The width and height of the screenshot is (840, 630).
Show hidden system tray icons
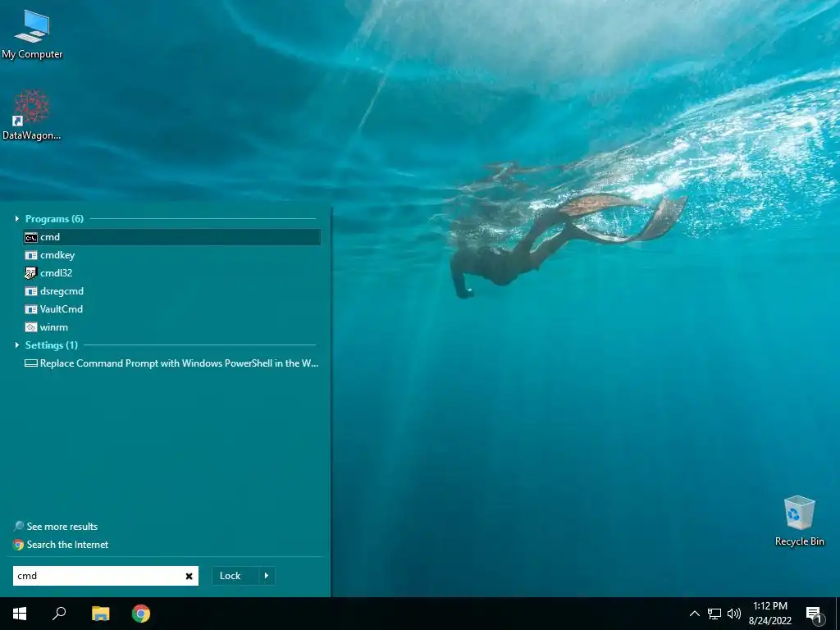[694, 614]
